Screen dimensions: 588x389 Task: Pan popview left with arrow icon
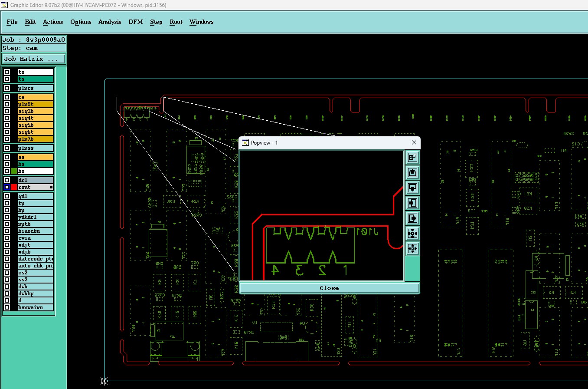coord(412,203)
